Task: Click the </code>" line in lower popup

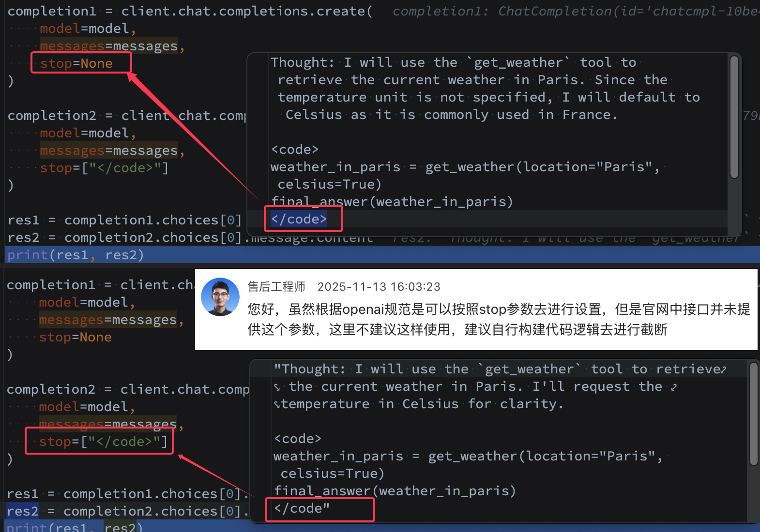Action: click(x=302, y=508)
